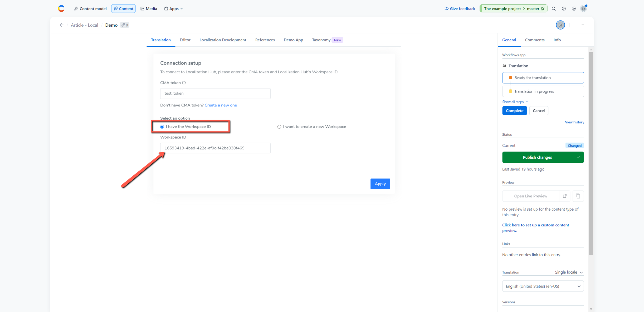Viewport: 644px width, 312px height.
Task: Open the environment switcher master dropdown
Action: (514, 9)
